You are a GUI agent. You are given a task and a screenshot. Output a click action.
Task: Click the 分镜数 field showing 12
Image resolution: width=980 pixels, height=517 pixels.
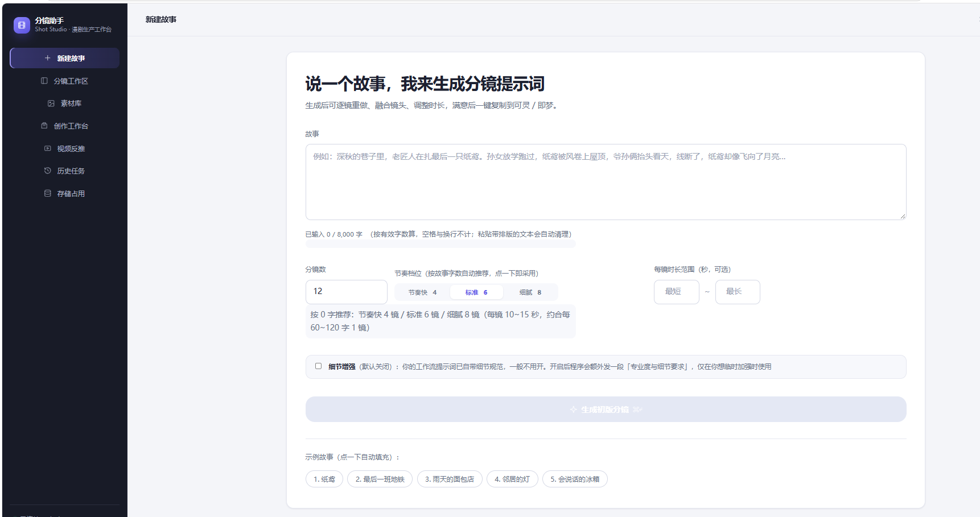click(346, 292)
